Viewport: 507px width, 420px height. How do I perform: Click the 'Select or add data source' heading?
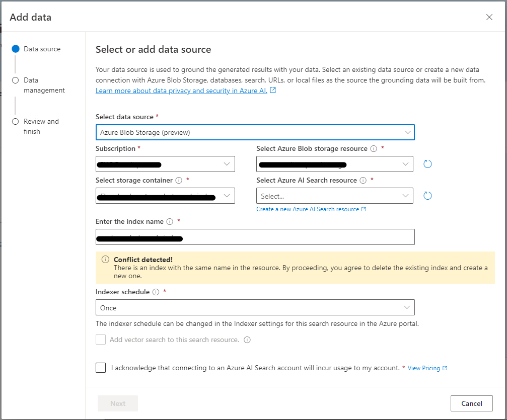(153, 49)
